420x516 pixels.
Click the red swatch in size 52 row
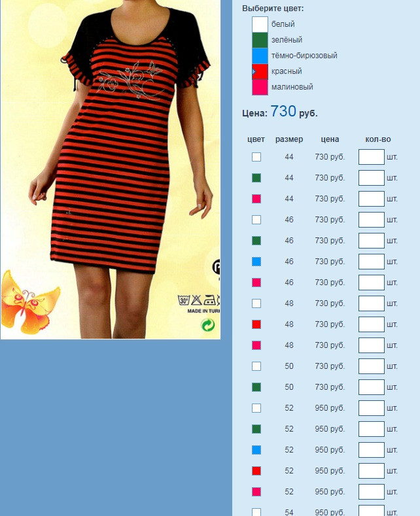[256, 471]
